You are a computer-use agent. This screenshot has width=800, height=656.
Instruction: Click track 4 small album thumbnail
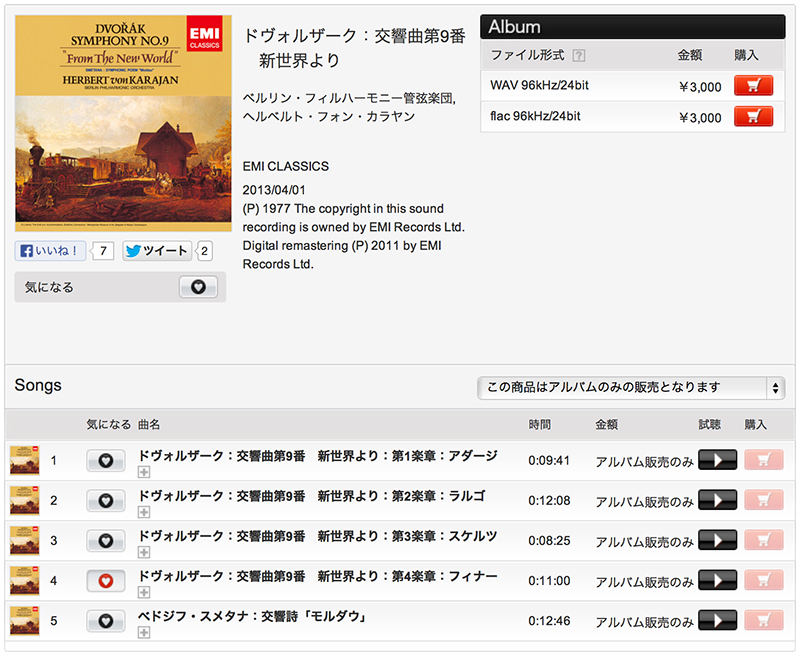24,581
